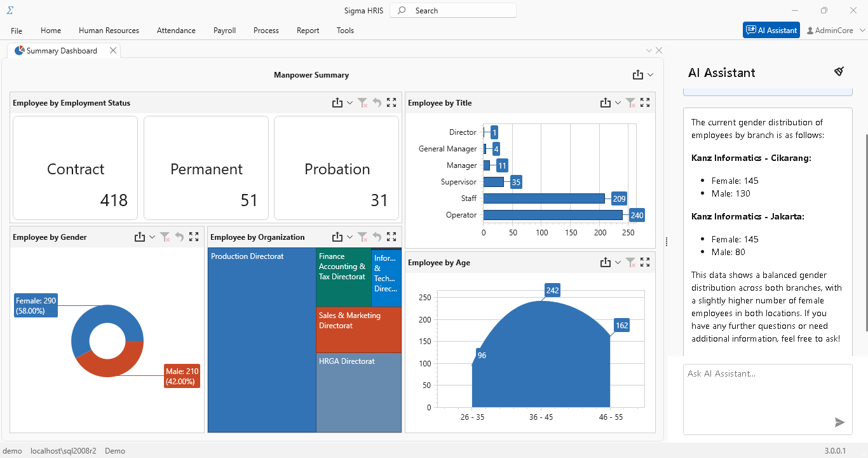Open the AI Assistant panel button

(771, 30)
